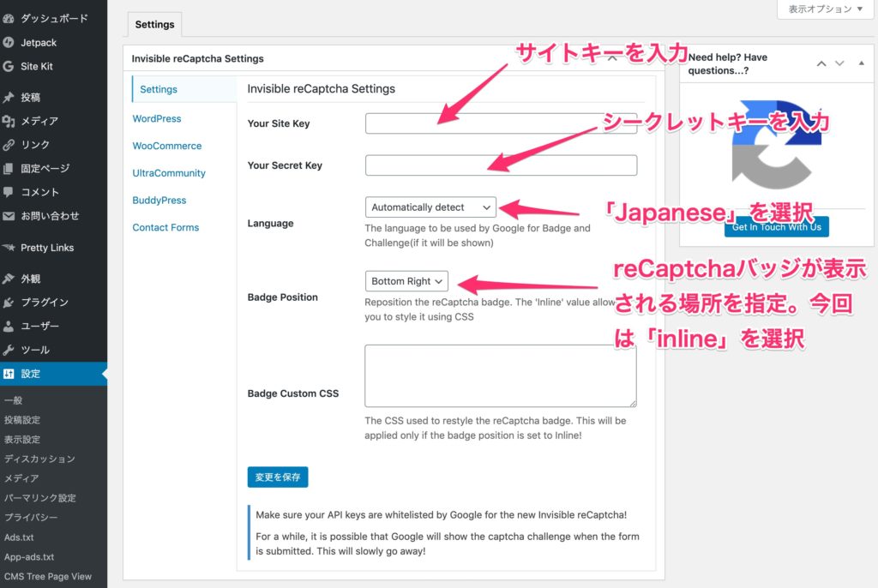Screen dimensions: 878x588
Task: Open 一般 general settings submenu
Action: pos(14,399)
